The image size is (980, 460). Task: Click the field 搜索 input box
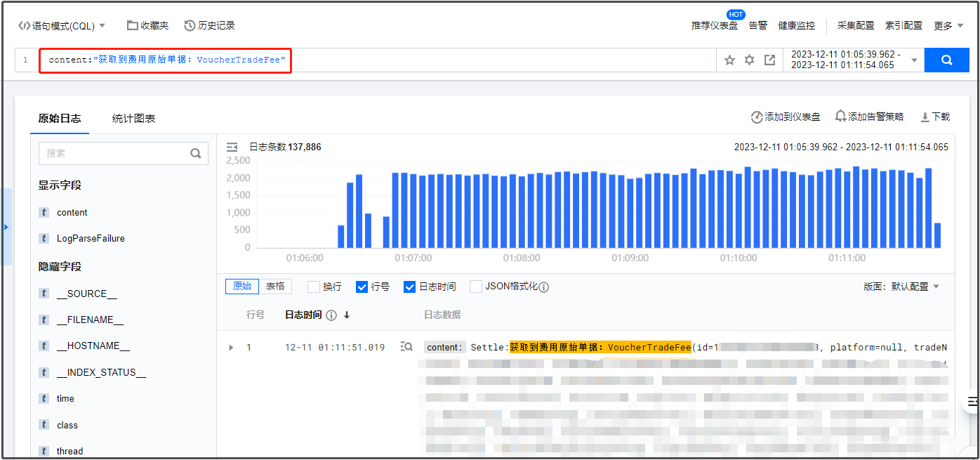[x=116, y=153]
